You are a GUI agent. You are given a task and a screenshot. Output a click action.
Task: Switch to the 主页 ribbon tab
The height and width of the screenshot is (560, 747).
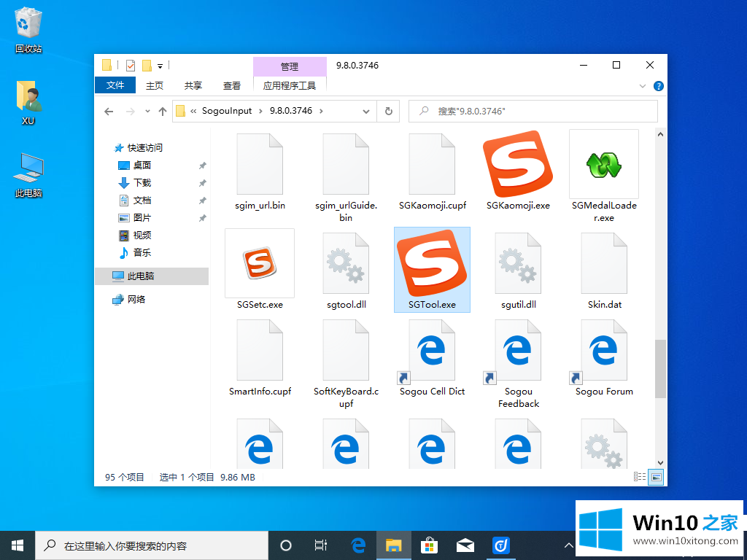pos(155,86)
